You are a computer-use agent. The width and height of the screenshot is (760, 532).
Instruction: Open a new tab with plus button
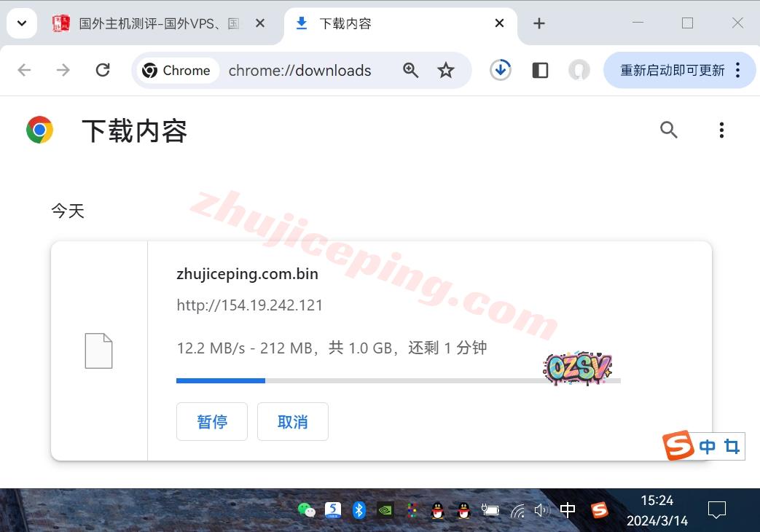click(x=539, y=23)
